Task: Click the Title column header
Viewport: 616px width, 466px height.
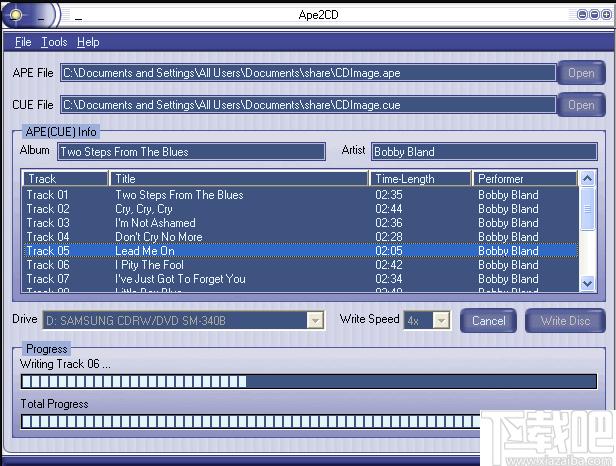Action: click(x=239, y=179)
